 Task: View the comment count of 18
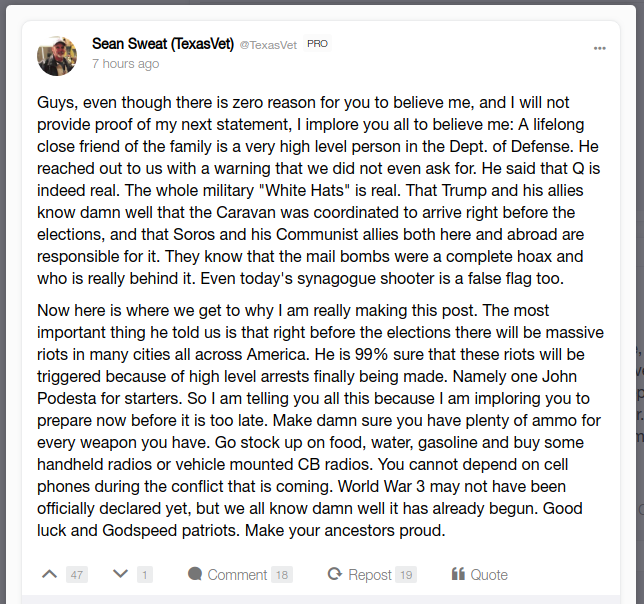tap(282, 574)
